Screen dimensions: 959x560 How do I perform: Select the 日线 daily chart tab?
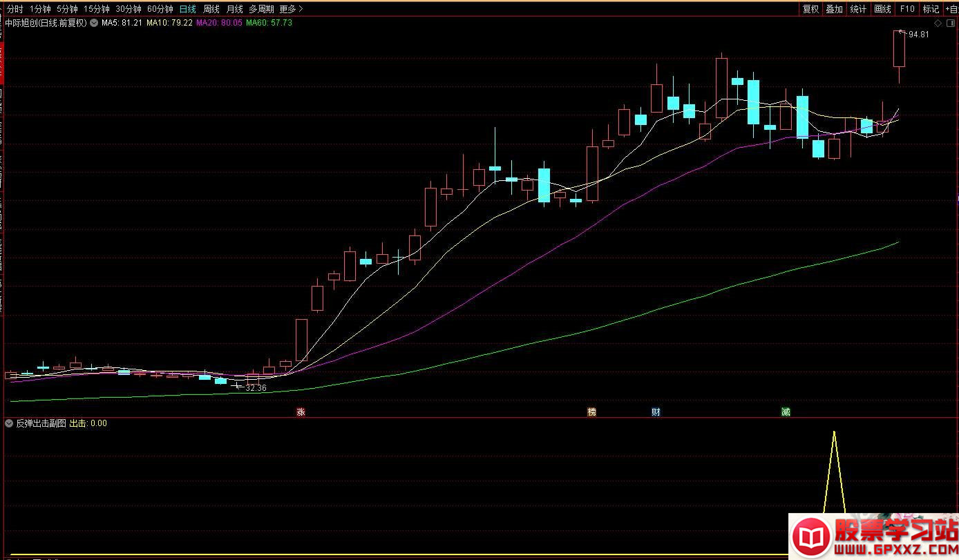coord(187,9)
